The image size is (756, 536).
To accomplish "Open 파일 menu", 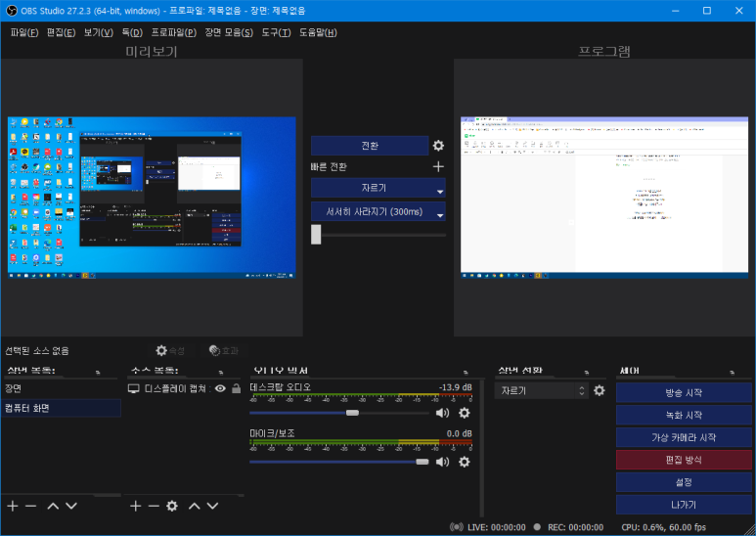I will pyautogui.click(x=24, y=32).
